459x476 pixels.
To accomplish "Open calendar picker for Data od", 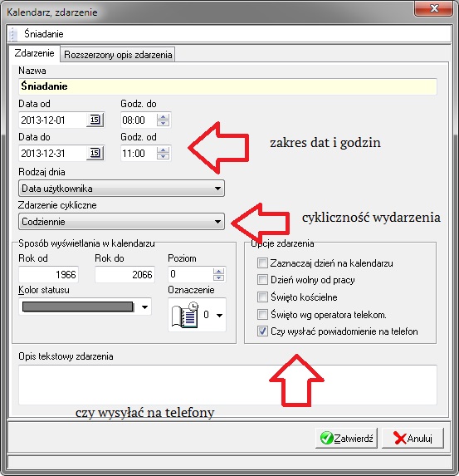I will pos(95,120).
